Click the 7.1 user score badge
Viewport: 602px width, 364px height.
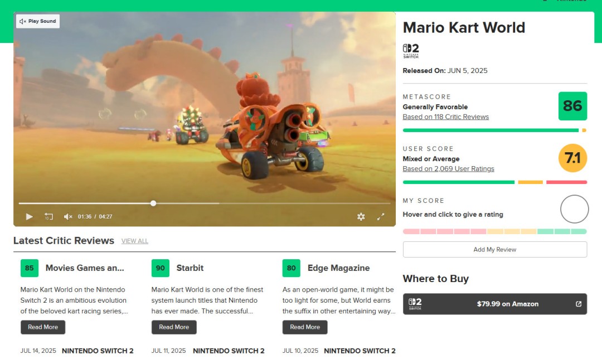(572, 158)
